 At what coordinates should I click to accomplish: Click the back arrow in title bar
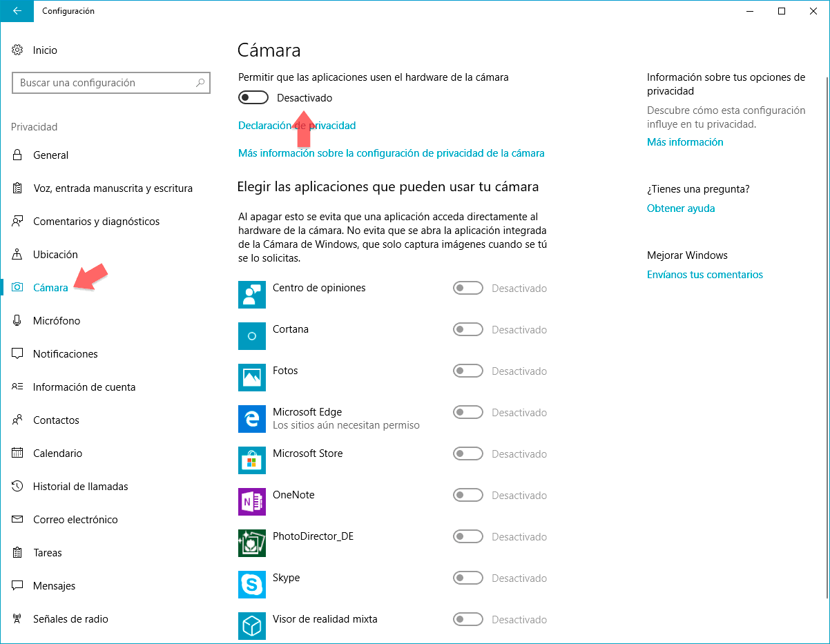click(17, 11)
